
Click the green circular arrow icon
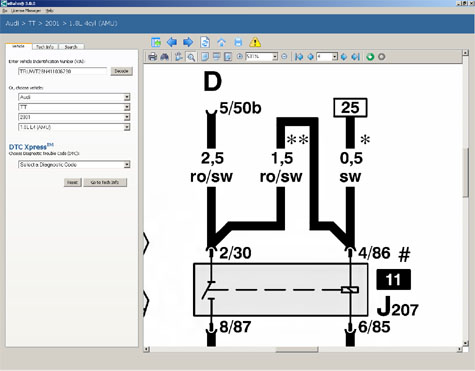pos(370,57)
